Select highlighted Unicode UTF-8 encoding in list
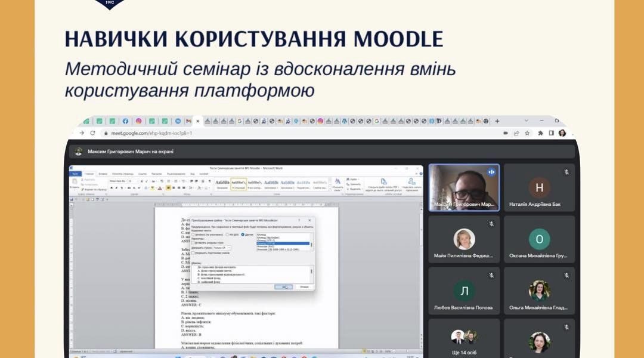Image resolution: width=644 pixels, height=358 pixels. (x=283, y=243)
